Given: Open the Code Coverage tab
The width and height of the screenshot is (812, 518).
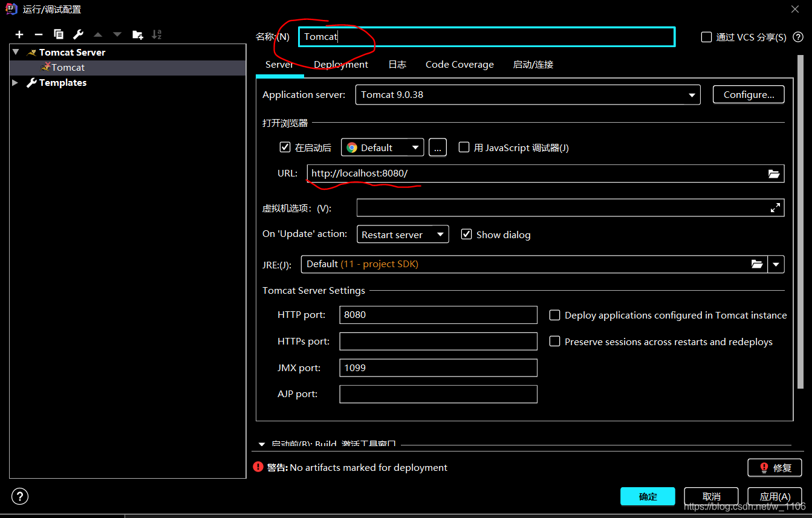Looking at the screenshot, I should click(460, 65).
